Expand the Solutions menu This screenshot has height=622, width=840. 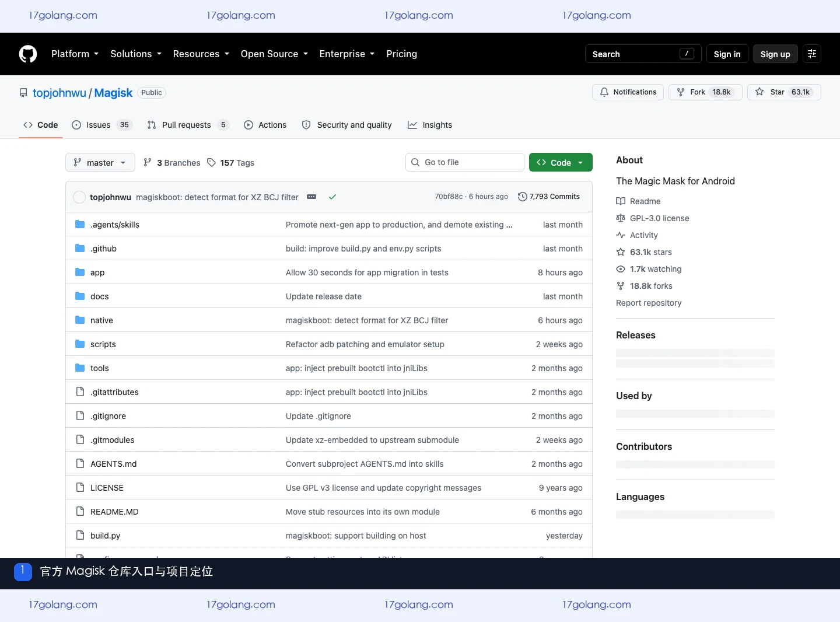[x=136, y=54]
